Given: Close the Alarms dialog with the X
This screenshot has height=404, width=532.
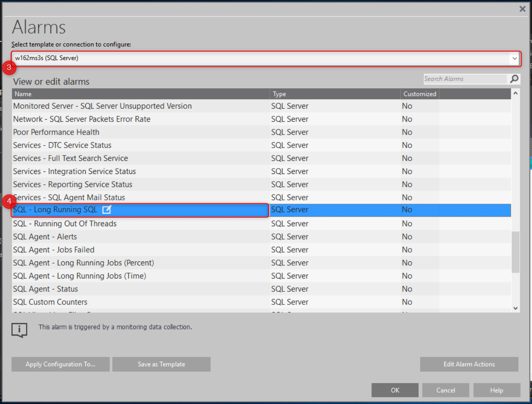Looking at the screenshot, I should pyautogui.click(x=522, y=8).
